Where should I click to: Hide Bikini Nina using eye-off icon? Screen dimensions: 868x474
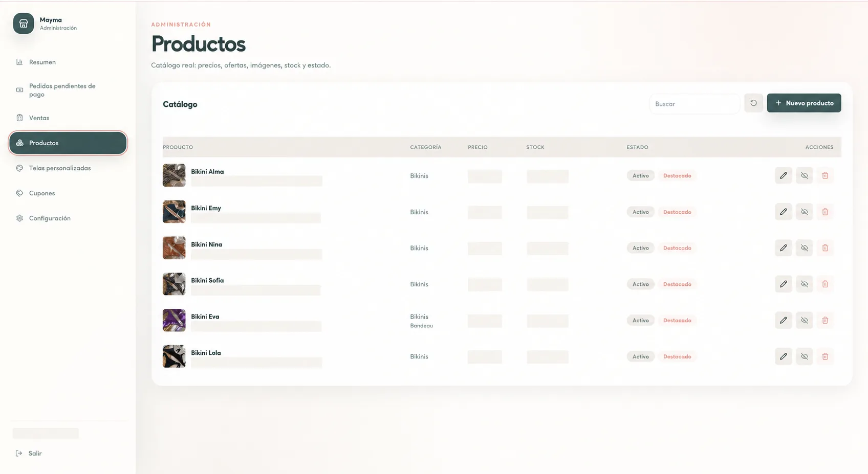tap(805, 248)
